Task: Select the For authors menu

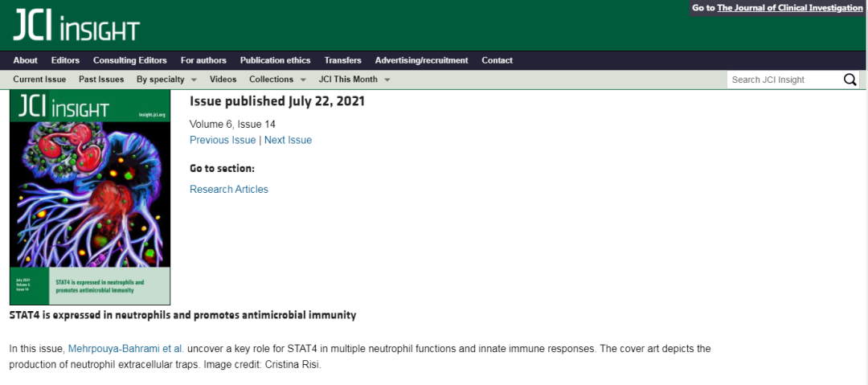Action: click(x=203, y=60)
